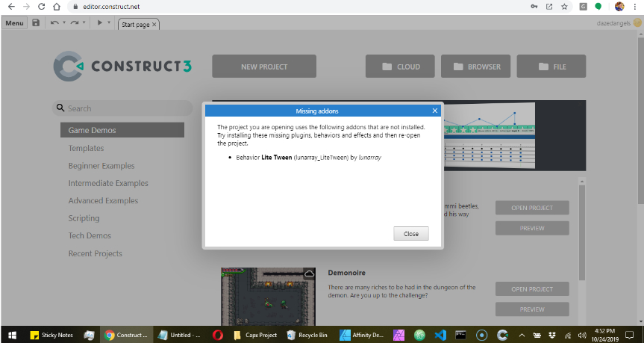644x343 pixels.
Task: Open project from CLOUD
Action: (x=400, y=67)
